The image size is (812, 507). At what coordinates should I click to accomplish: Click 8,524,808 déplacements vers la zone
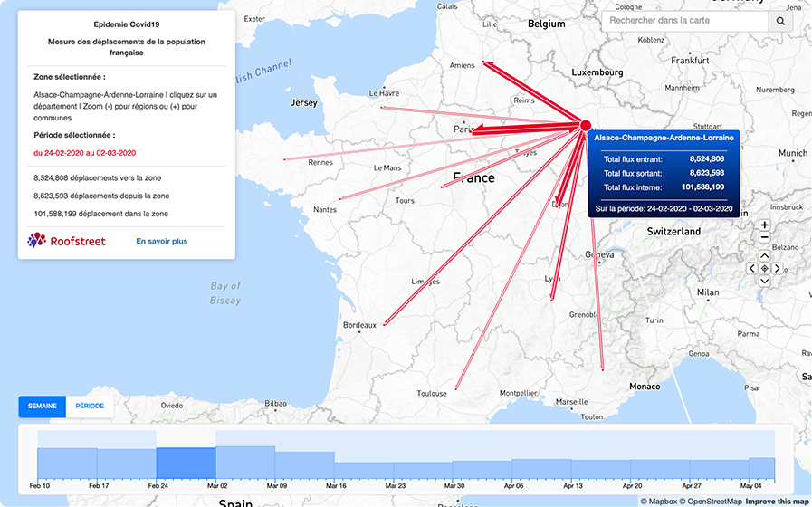tap(98, 178)
